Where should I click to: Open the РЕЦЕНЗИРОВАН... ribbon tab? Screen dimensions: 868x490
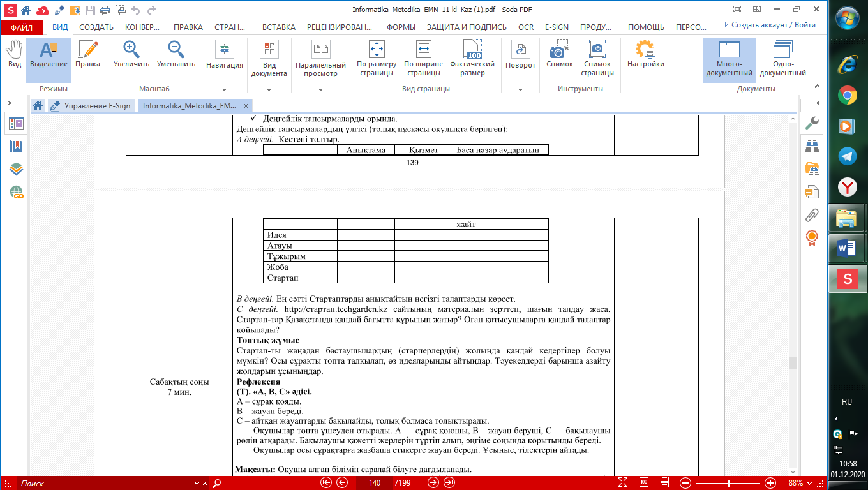point(339,27)
